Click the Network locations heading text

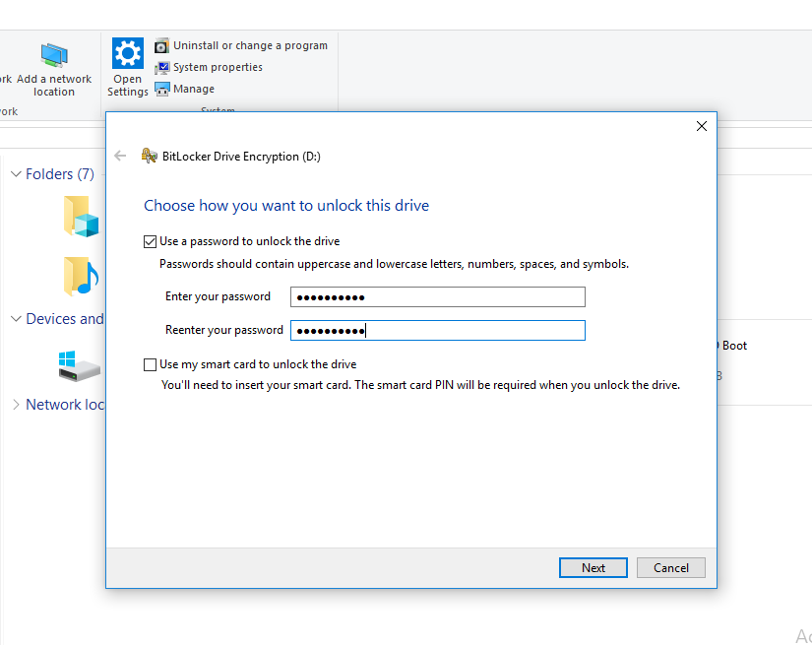click(65, 405)
